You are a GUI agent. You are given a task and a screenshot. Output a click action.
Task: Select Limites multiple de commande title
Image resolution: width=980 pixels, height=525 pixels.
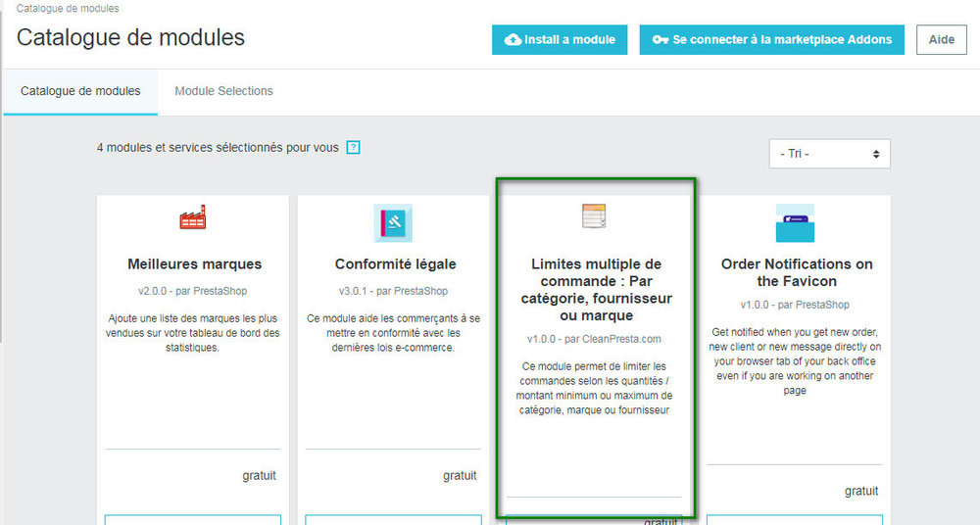596,289
